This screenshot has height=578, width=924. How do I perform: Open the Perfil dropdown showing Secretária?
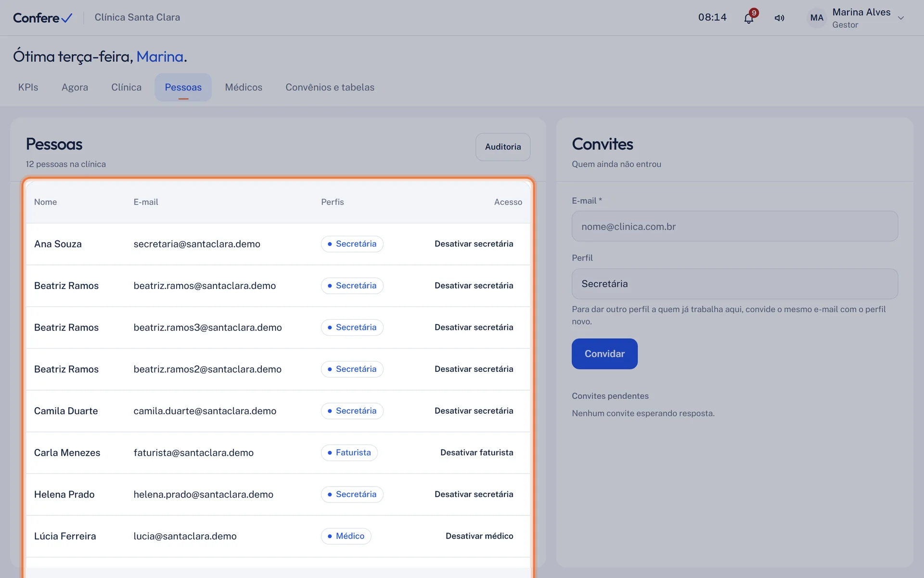click(x=734, y=284)
